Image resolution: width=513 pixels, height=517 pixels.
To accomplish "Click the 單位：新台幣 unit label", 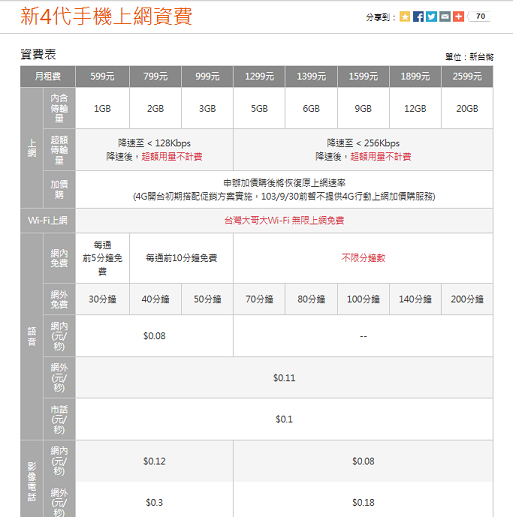I will (469, 57).
